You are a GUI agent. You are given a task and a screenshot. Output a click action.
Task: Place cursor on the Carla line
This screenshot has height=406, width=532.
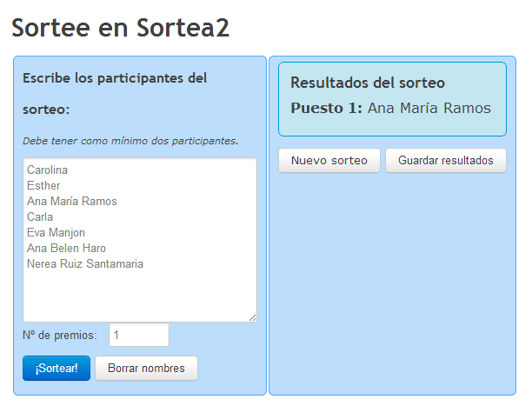[40, 217]
